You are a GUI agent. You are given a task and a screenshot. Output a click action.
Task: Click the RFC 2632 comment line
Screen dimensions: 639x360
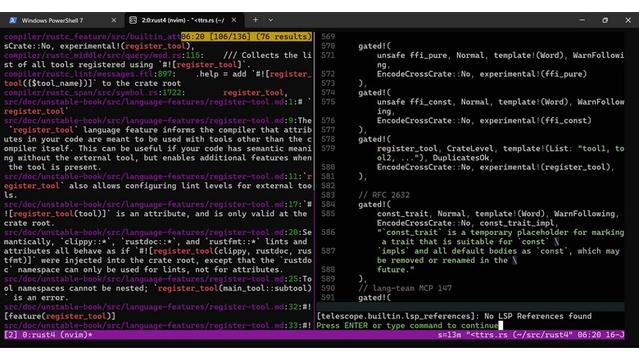pyautogui.click(x=384, y=195)
